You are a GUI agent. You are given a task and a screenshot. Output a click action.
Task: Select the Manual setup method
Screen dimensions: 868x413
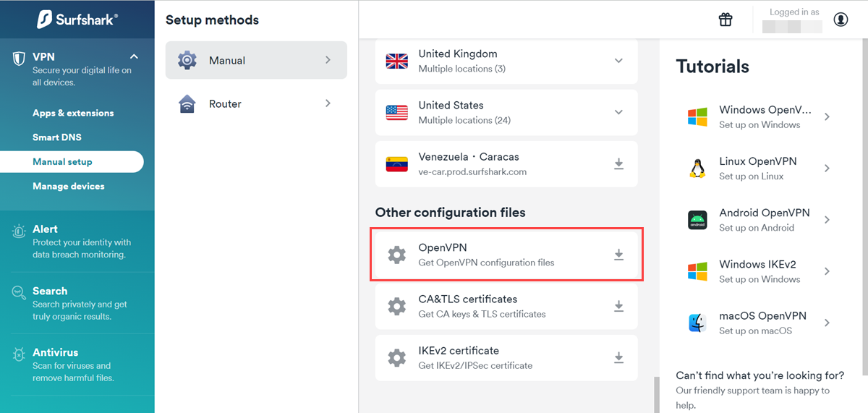click(x=256, y=60)
